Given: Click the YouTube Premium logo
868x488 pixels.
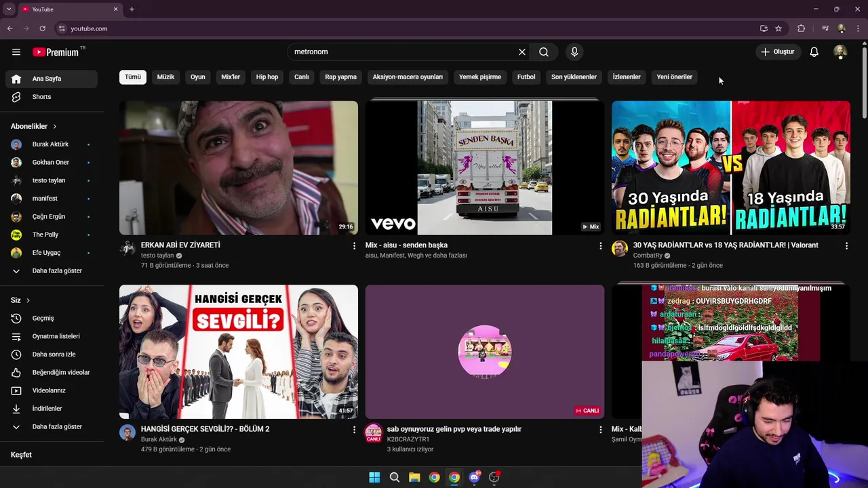Looking at the screenshot, I should pos(56,52).
